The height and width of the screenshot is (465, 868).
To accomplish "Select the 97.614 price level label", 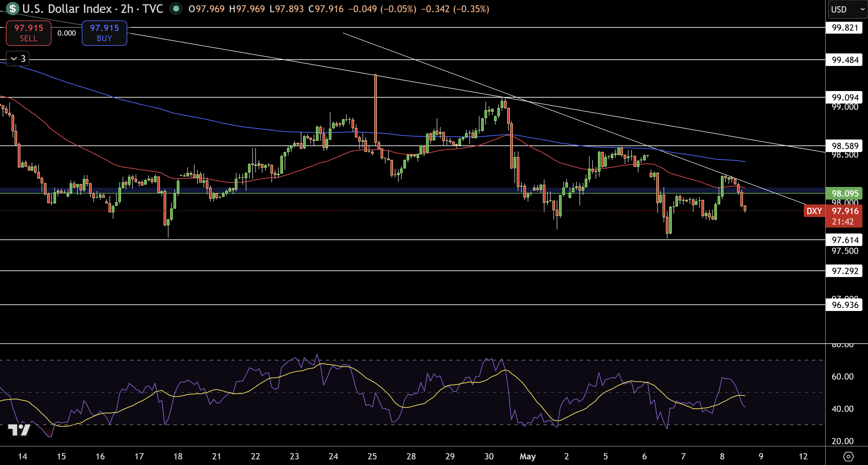I will (844, 240).
